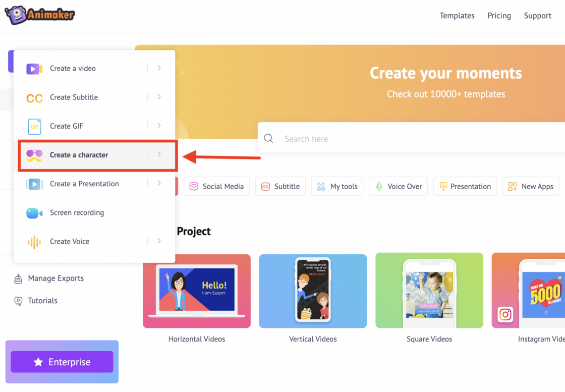
Task: Expand the Create Voice submenu
Action: tap(159, 242)
